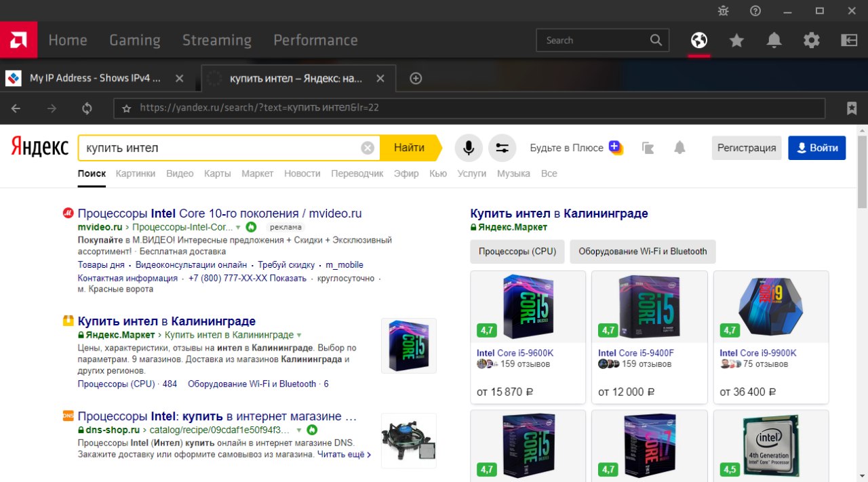Click the magnifier icon in AMD search
Image resolution: width=868 pixels, height=482 pixels.
[656, 40]
